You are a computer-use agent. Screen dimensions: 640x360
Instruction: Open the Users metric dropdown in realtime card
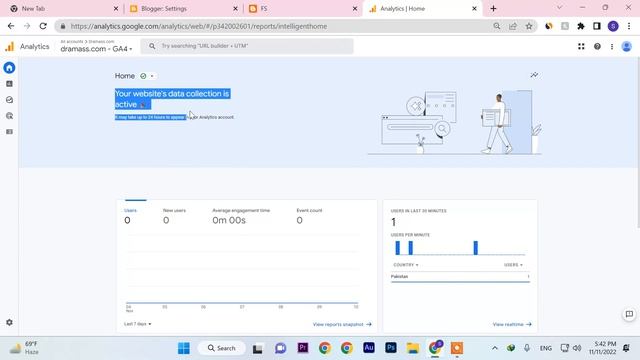point(513,265)
